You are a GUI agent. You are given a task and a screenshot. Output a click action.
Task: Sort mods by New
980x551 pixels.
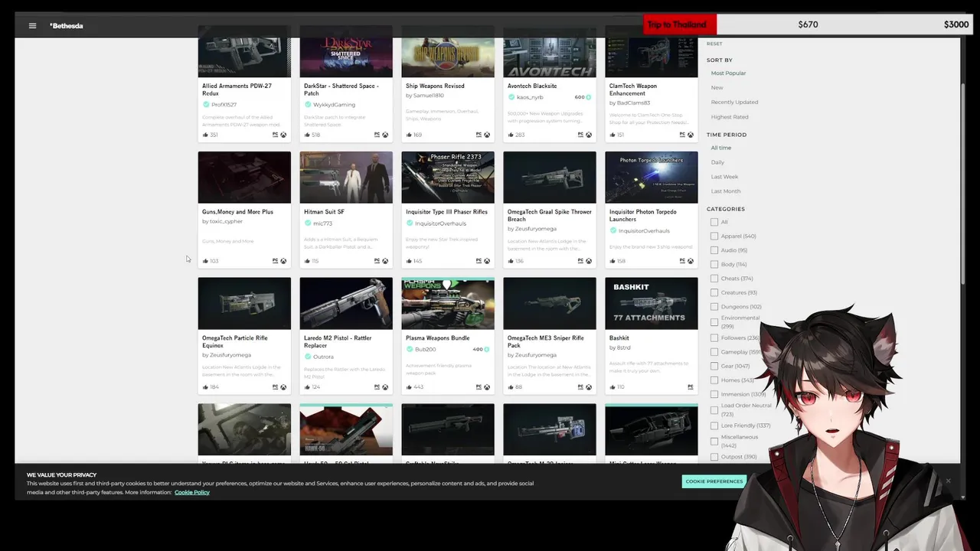[x=717, y=87]
